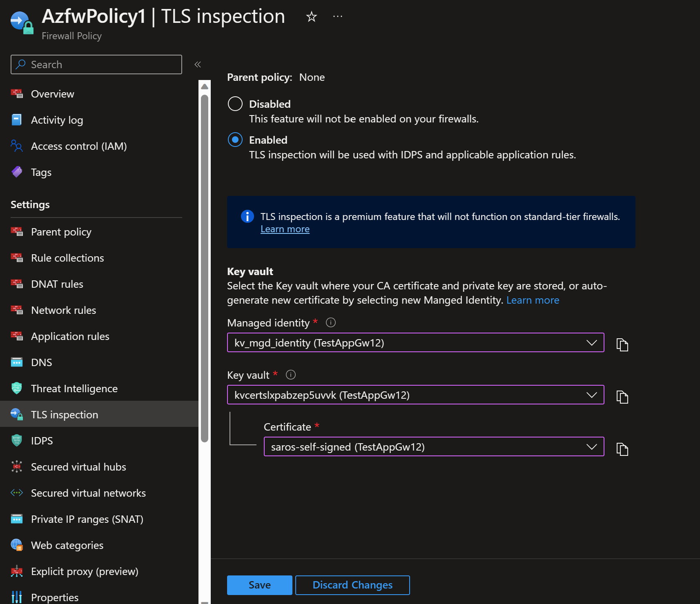The image size is (700, 604).
Task: Open the Certificate dropdown
Action: (x=434, y=446)
